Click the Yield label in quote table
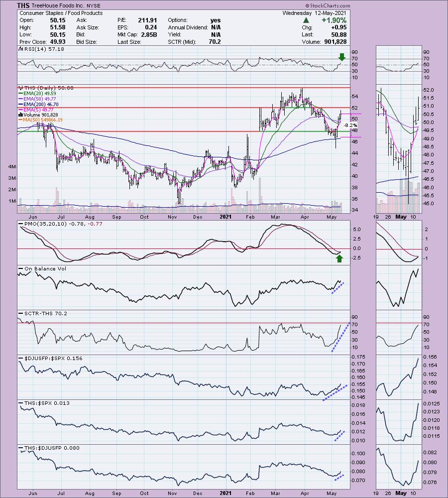Screen dimensions: 448x498 [x=175, y=35]
